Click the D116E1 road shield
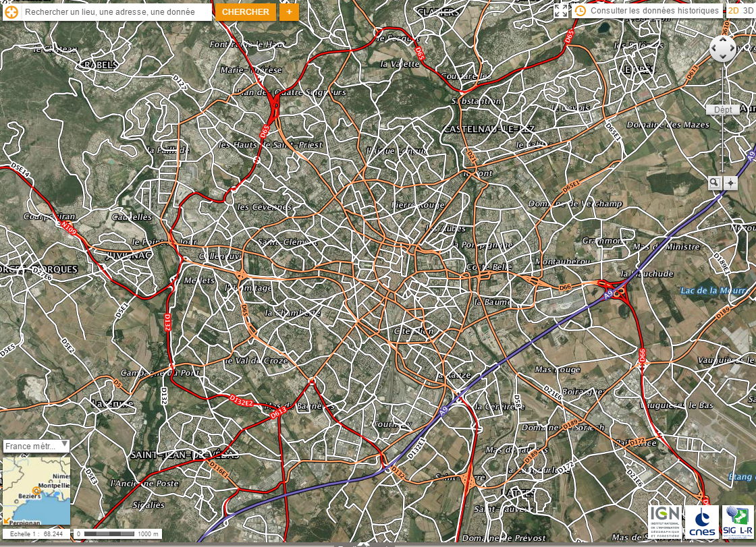756x547 pixels. (219, 469)
